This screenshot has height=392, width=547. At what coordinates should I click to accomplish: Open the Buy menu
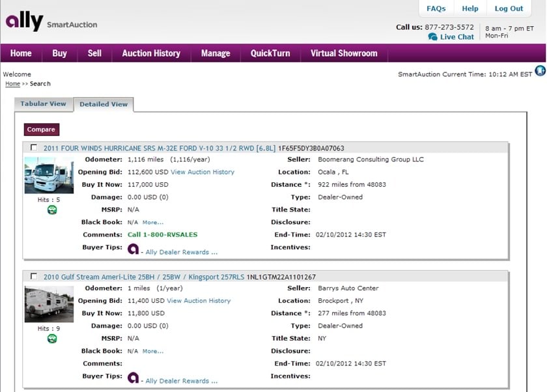pyautogui.click(x=60, y=53)
